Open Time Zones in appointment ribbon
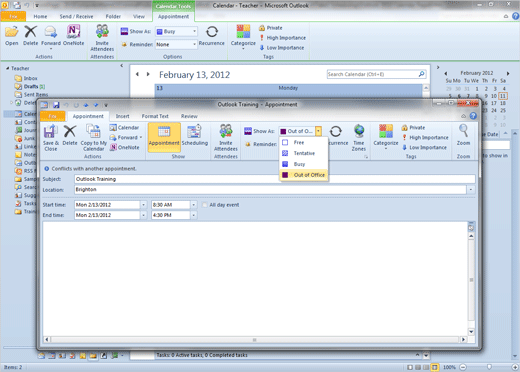520x372 pixels. [x=359, y=138]
